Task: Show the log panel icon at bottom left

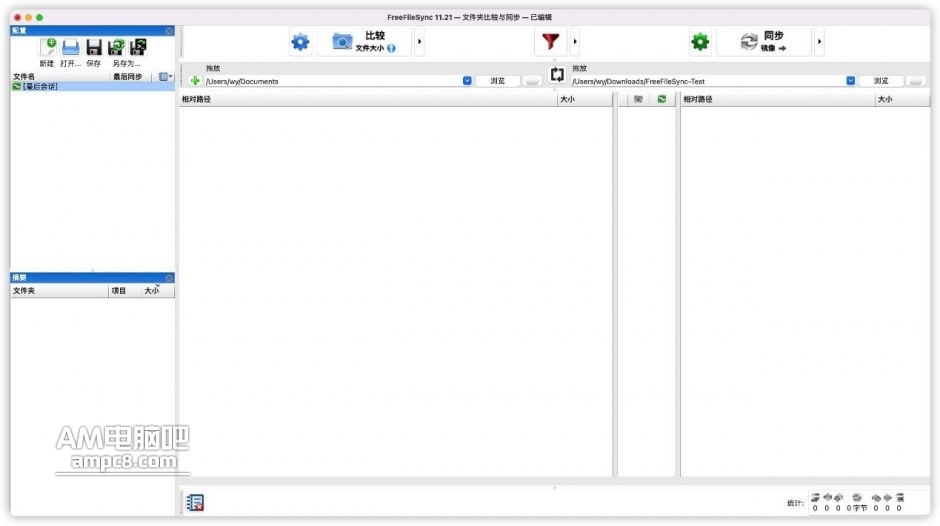Action: [x=195, y=503]
